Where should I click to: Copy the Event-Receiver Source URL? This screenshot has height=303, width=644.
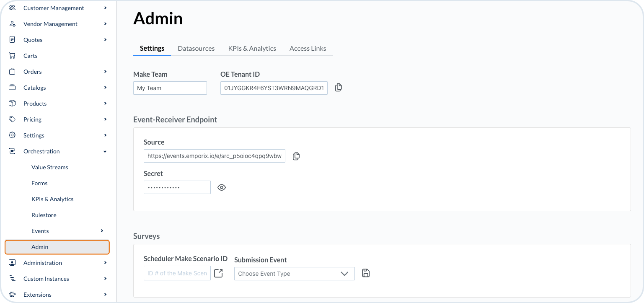pyautogui.click(x=296, y=156)
